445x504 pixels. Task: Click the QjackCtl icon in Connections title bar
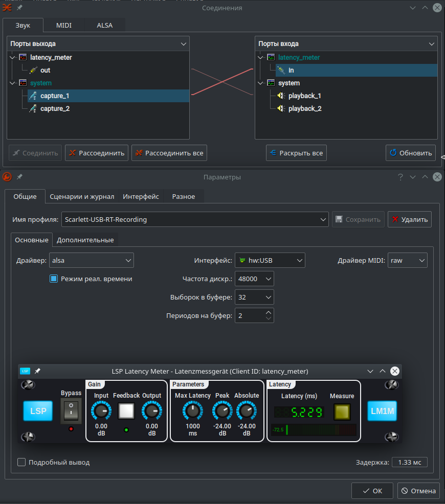(x=7, y=7)
